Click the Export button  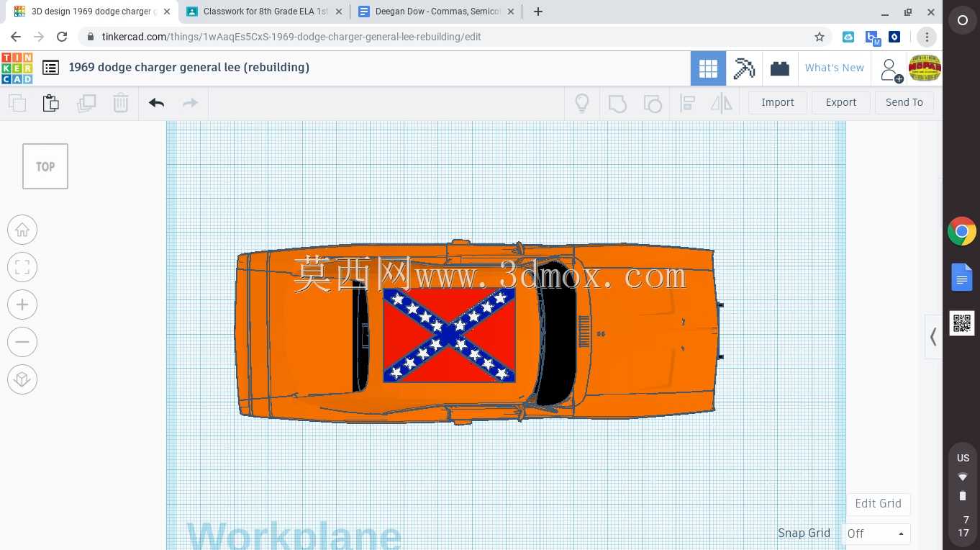click(841, 102)
